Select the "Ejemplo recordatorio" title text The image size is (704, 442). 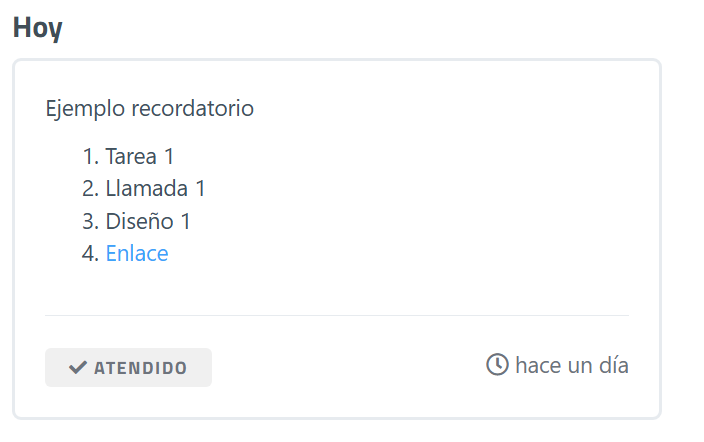(150, 108)
